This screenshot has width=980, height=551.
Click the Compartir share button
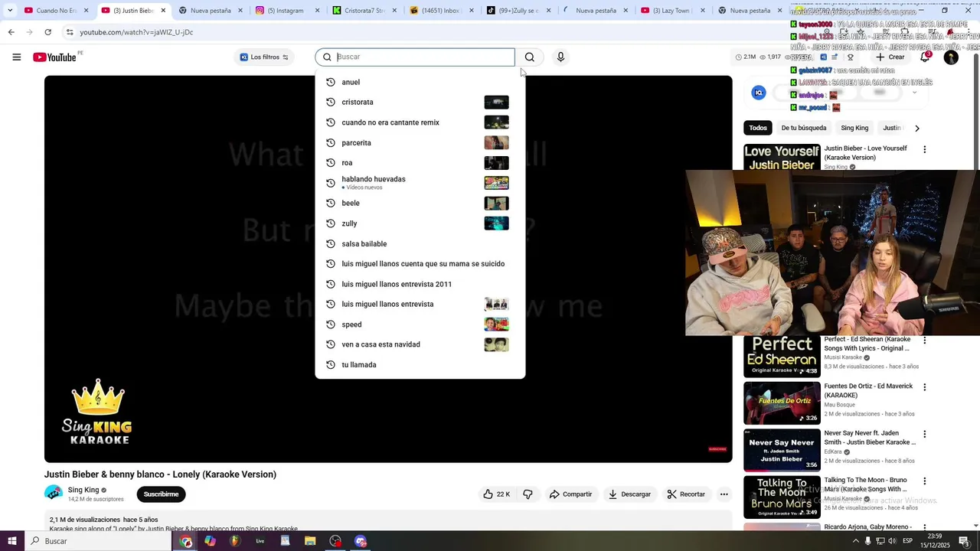click(x=570, y=494)
